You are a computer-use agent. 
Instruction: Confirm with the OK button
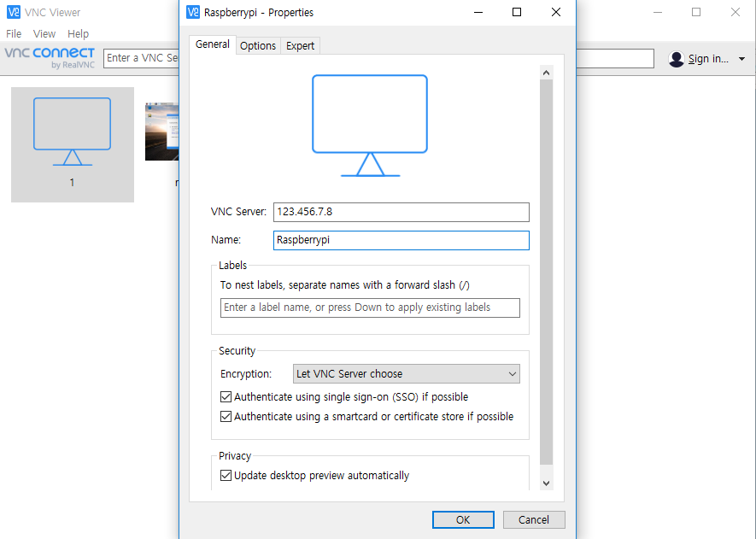463,519
